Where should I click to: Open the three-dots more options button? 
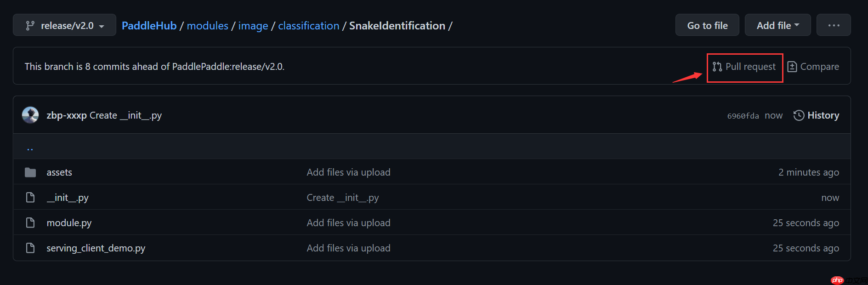833,25
